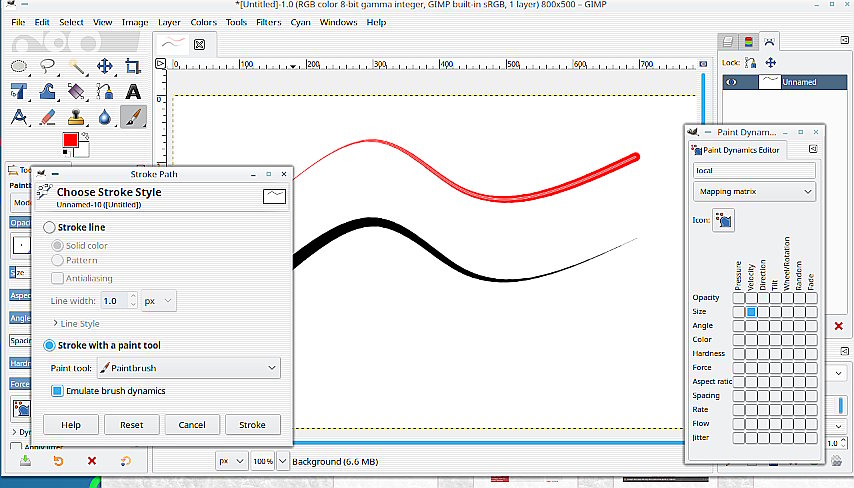Select the Warp Transform tool
The height and width of the screenshot is (488, 854).
click(x=48, y=91)
